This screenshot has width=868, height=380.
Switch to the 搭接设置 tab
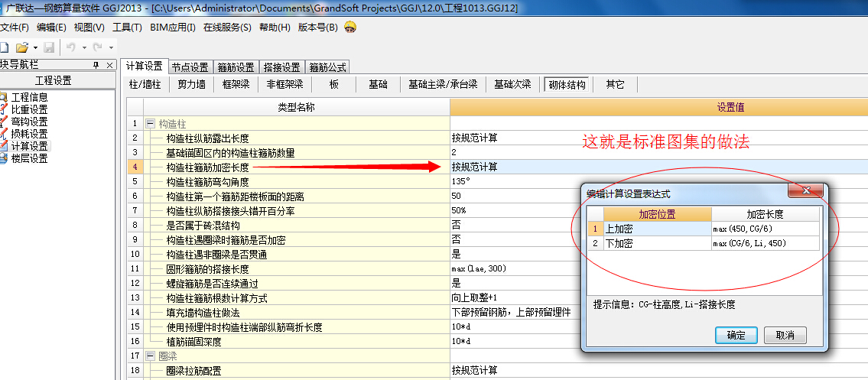point(281,67)
